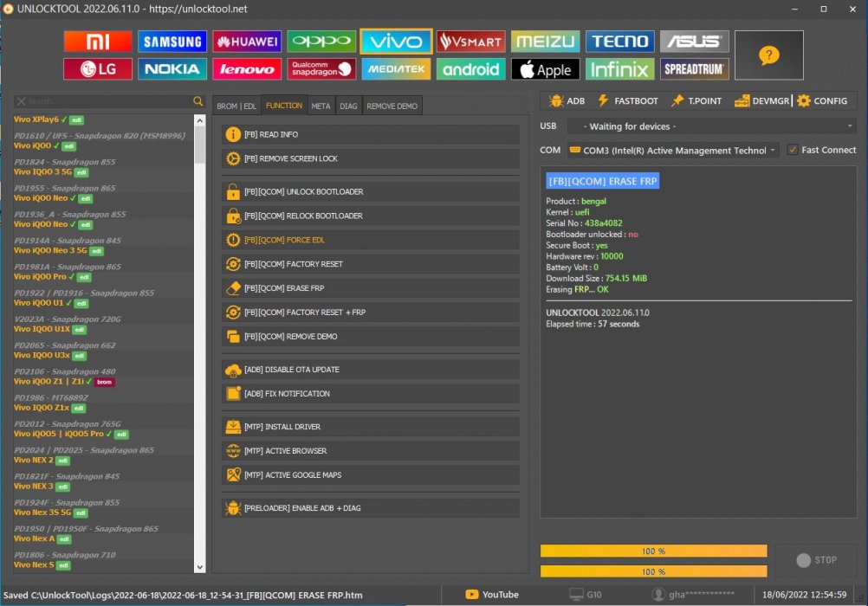The image size is (868, 606).
Task: Open the FASTBOOT toolbar option
Action: (628, 100)
